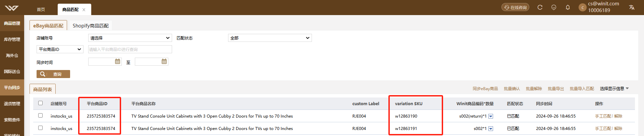Viewport: 644px width, 136px height.
Task: Open start date calendar picker icon
Action: pos(117,61)
